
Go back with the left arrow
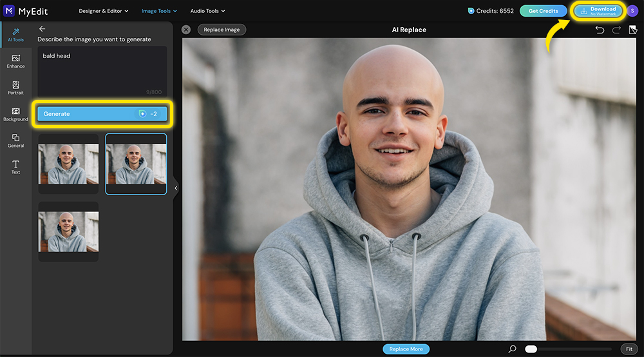pos(42,29)
